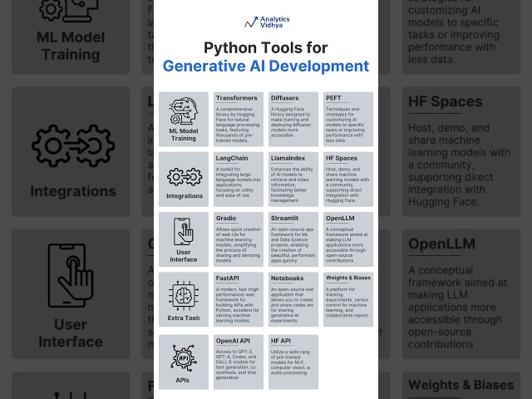The width and height of the screenshot is (532, 399).
Task: Click the dimmed 'A conceptual framework' description in the background
Action: (x=457, y=307)
